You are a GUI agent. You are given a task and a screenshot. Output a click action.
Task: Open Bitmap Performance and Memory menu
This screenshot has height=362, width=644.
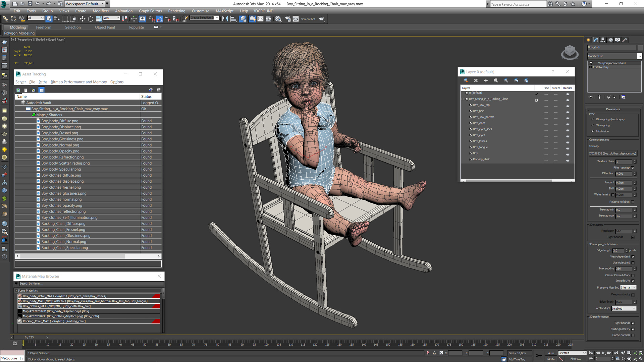click(x=79, y=82)
